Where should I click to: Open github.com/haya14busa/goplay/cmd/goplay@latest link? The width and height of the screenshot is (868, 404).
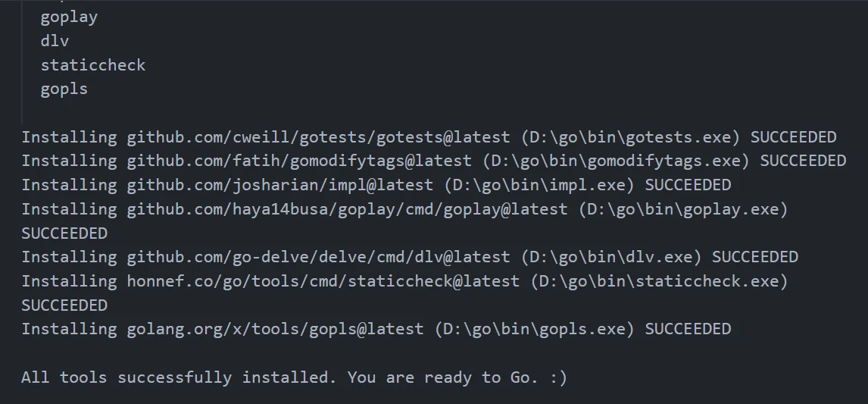(x=347, y=209)
